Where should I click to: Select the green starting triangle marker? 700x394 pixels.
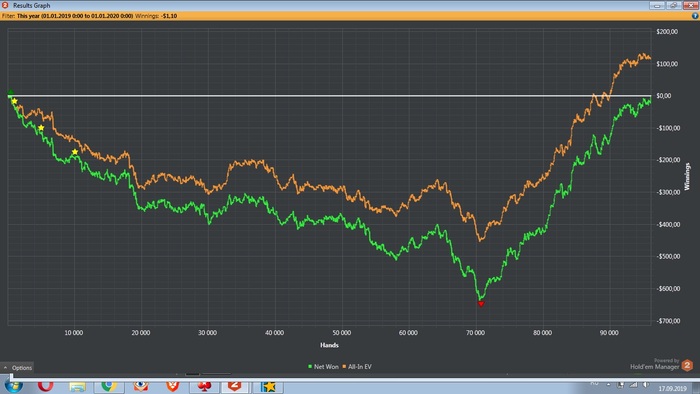click(x=11, y=92)
